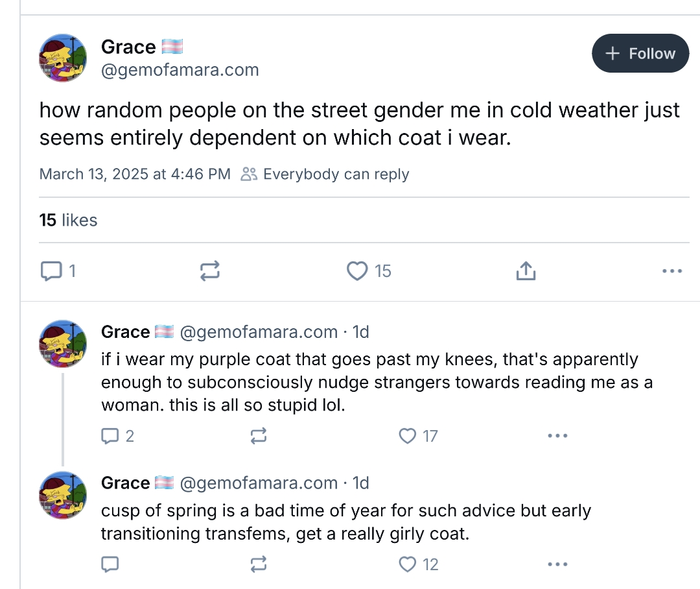This screenshot has height=589, width=700.
Task: Repost the purple coat reply
Action: pos(258,436)
